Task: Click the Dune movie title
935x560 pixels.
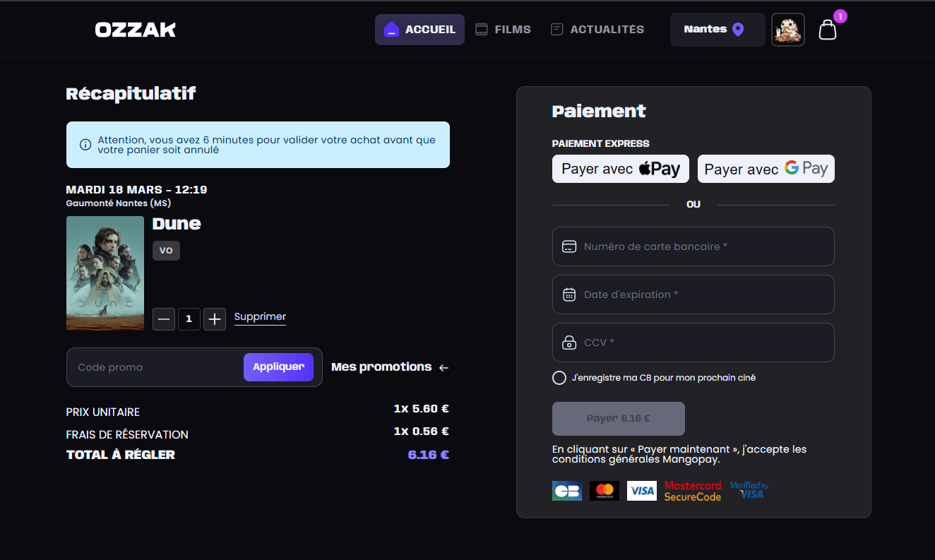Action: (177, 224)
